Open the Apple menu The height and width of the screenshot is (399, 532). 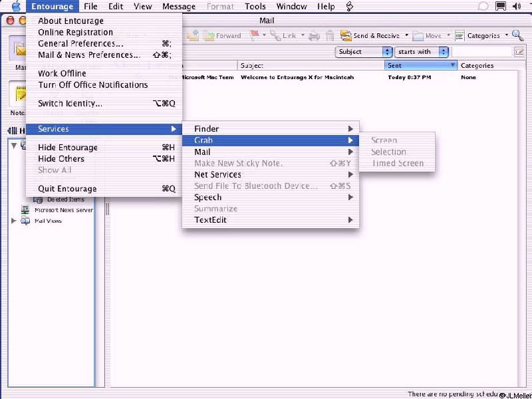[16, 7]
